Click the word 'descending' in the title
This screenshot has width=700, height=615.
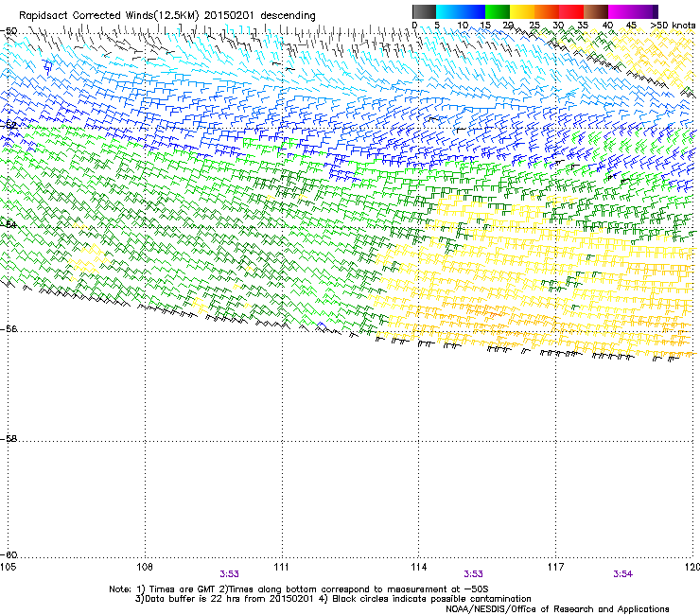pos(288,16)
